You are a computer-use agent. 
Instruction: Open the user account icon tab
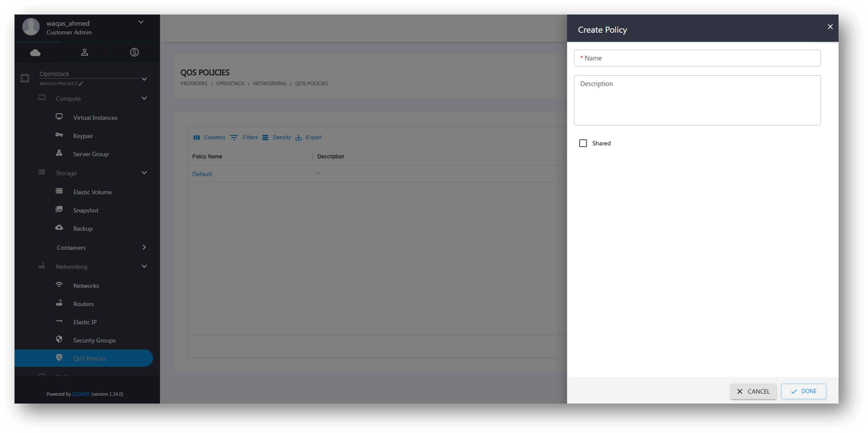pos(85,52)
